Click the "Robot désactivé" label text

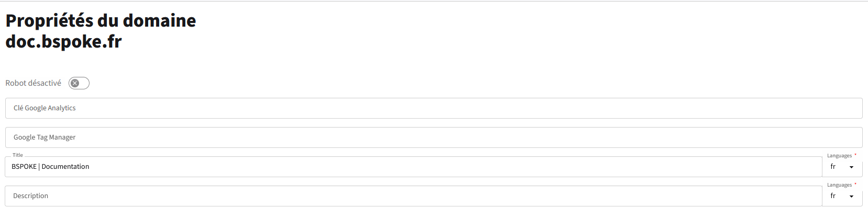[x=33, y=83]
